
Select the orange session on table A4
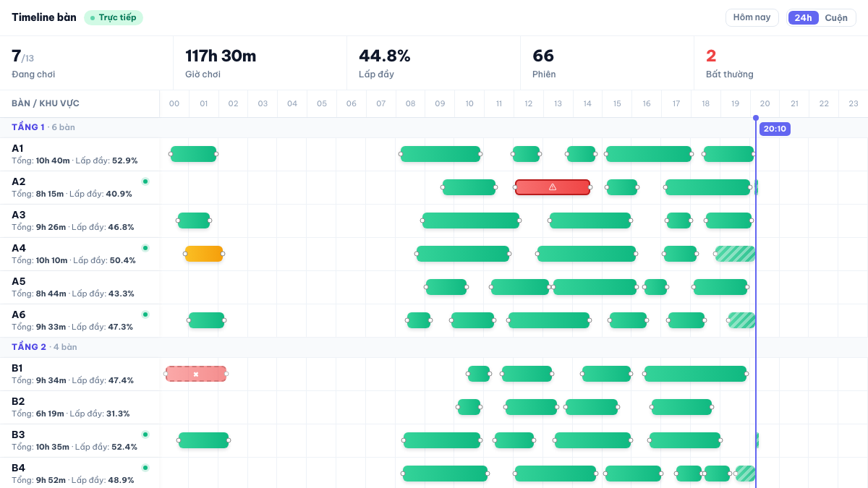[x=204, y=254]
